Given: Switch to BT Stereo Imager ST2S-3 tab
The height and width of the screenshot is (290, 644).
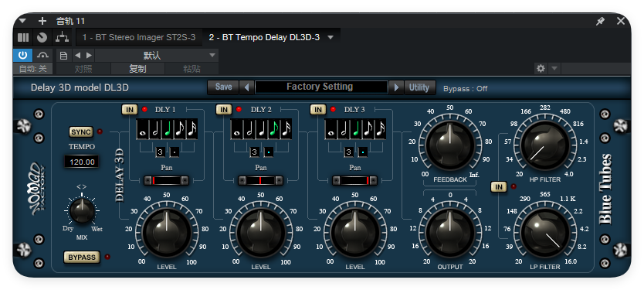Looking at the screenshot, I should click(139, 37).
